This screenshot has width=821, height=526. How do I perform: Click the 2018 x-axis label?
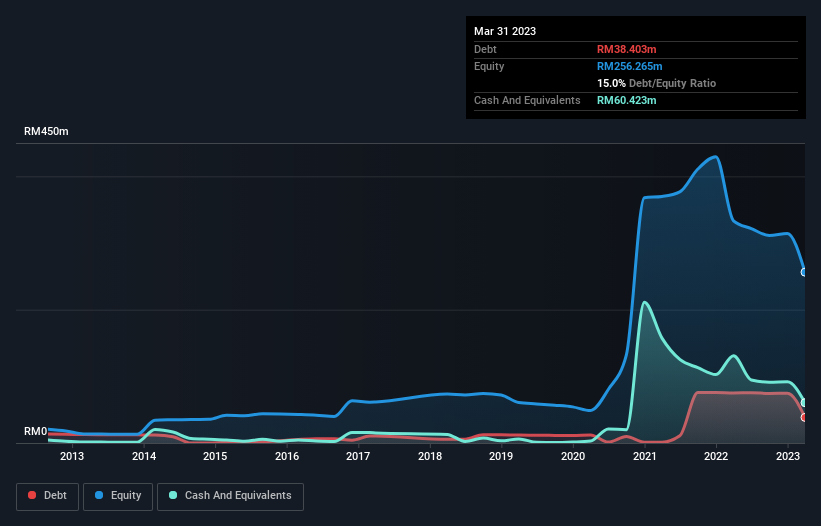[430, 456]
